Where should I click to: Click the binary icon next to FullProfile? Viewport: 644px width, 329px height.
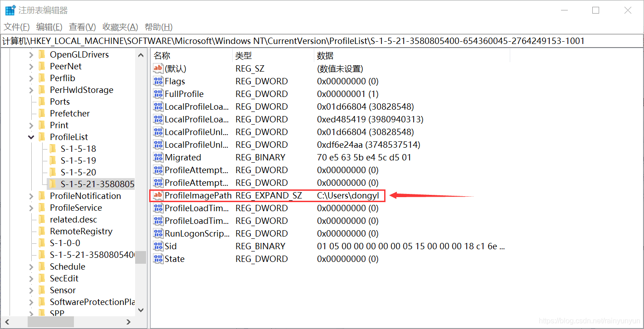coord(158,94)
